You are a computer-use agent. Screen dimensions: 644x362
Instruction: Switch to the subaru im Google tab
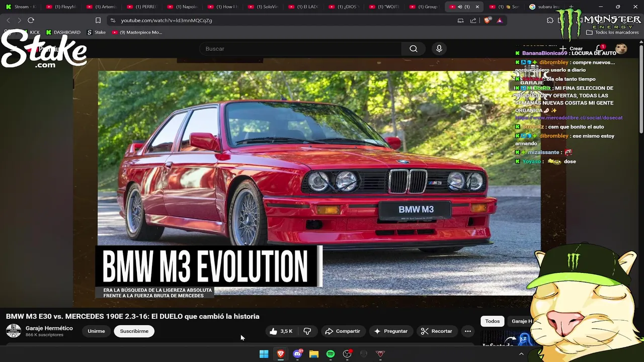[544, 7]
